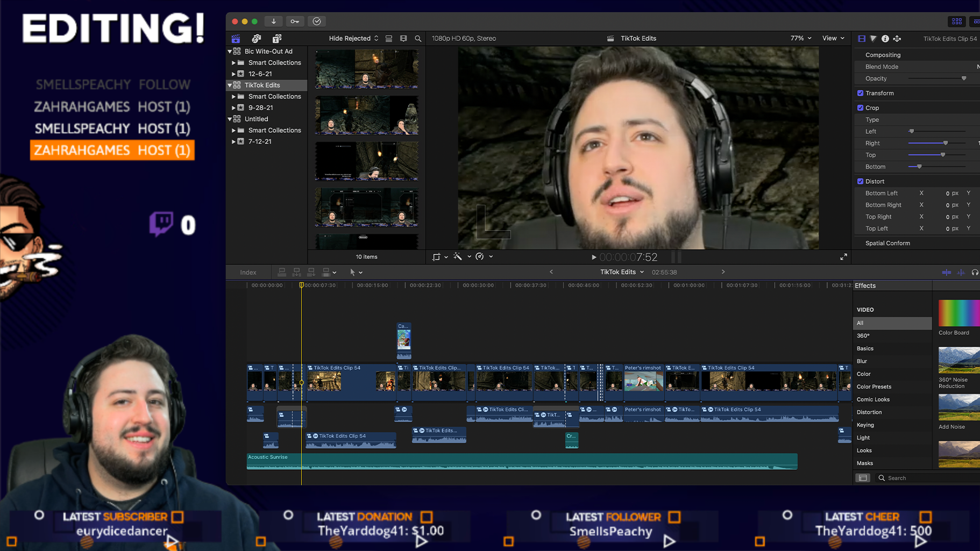
Task: Open the Info inspector
Action: click(885, 38)
